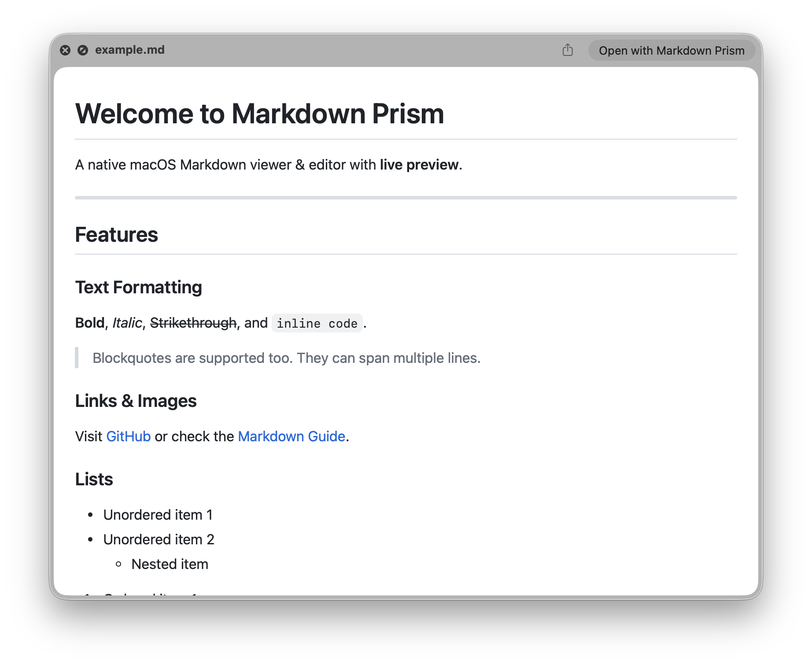Select the Lists section heading
This screenshot has width=812, height=665.
(94, 479)
